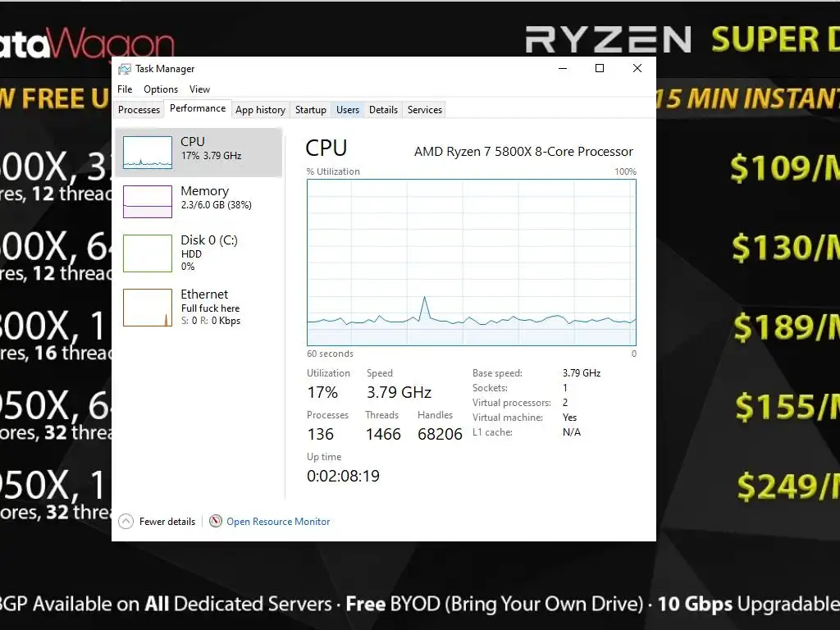This screenshot has width=840, height=630.
Task: Maximize the Task Manager window
Action: [x=600, y=68]
